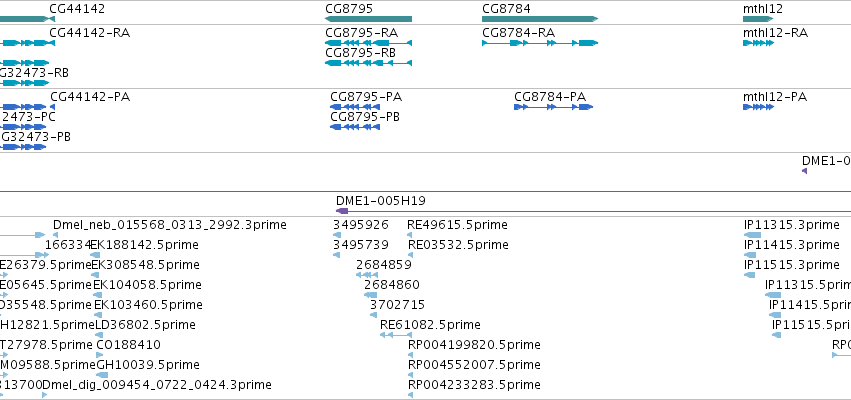
Task: Select the RE61082.5prime EST feature
Action: coord(395,335)
